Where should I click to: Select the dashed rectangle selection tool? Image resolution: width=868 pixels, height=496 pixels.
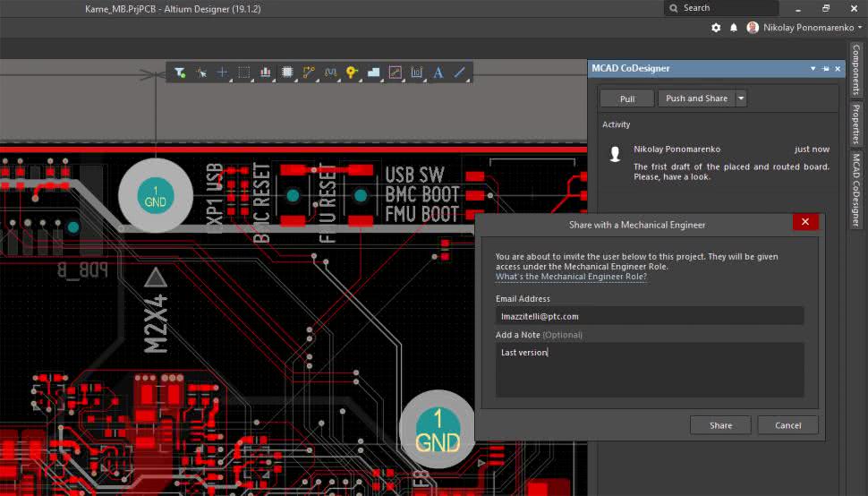coord(243,73)
